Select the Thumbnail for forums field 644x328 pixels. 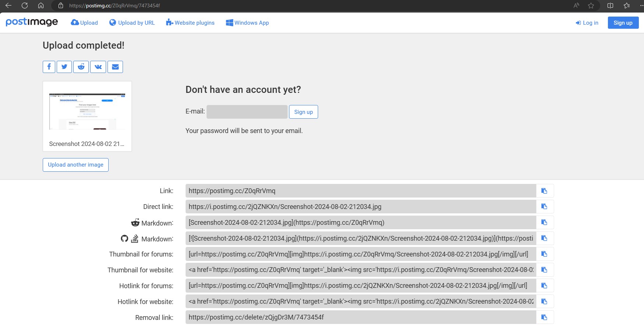tap(361, 254)
